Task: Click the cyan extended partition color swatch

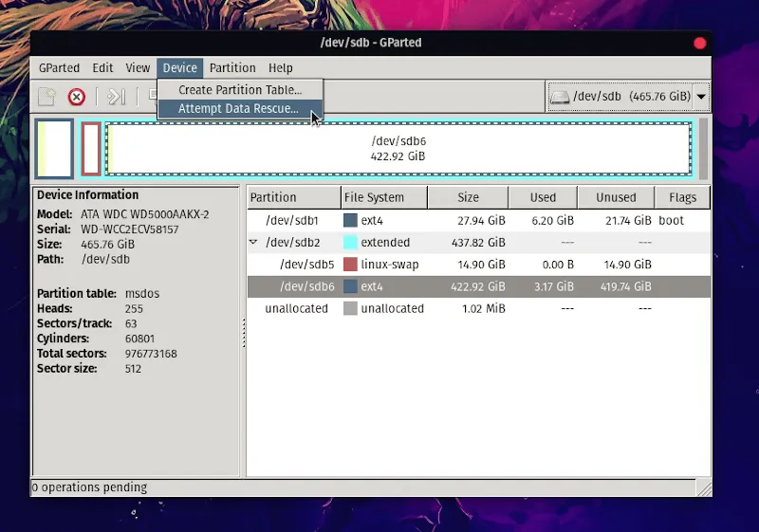Action: pos(350,243)
